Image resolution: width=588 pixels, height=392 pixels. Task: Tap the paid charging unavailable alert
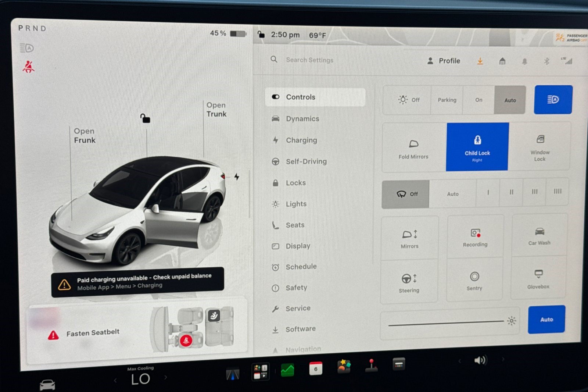(138, 282)
